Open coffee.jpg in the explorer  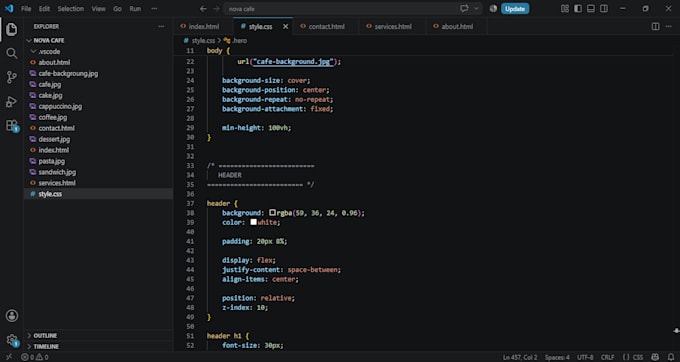(x=53, y=117)
